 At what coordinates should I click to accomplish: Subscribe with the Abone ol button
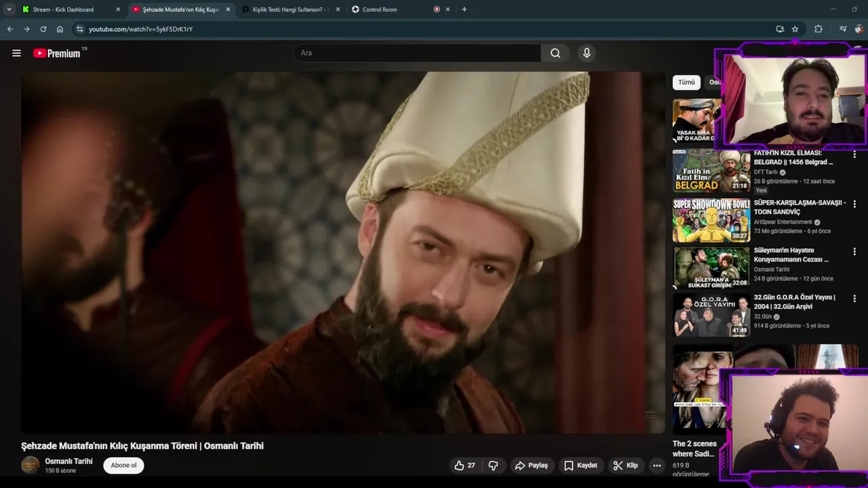123,465
